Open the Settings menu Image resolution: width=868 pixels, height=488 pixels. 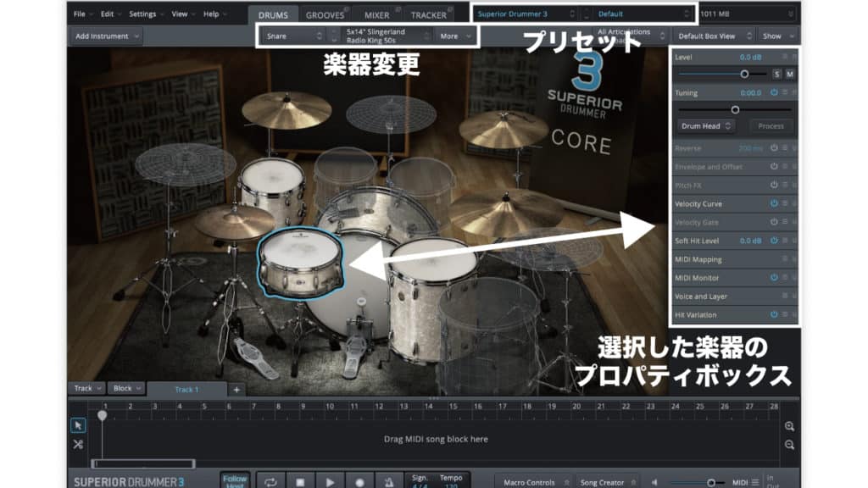pyautogui.click(x=146, y=14)
